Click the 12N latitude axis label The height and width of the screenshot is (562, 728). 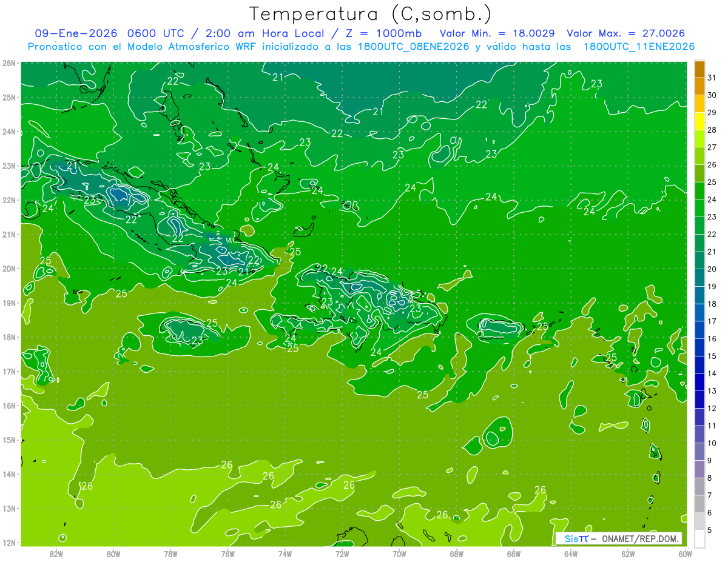(x=9, y=543)
